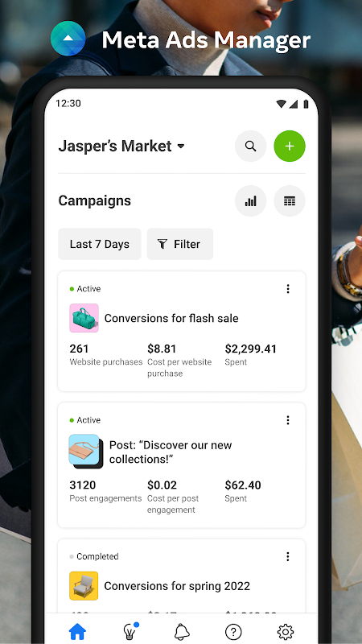
Task: Go to the home tab
Action: click(x=77, y=631)
